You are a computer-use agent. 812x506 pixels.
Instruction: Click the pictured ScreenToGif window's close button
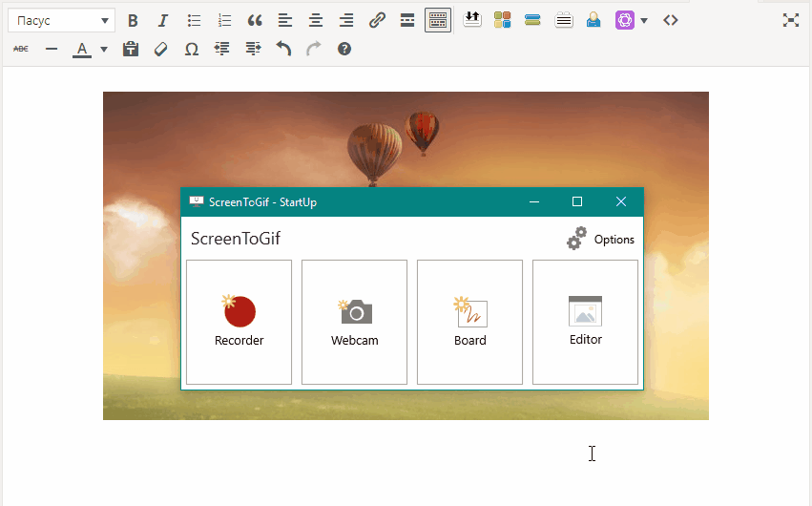point(621,202)
